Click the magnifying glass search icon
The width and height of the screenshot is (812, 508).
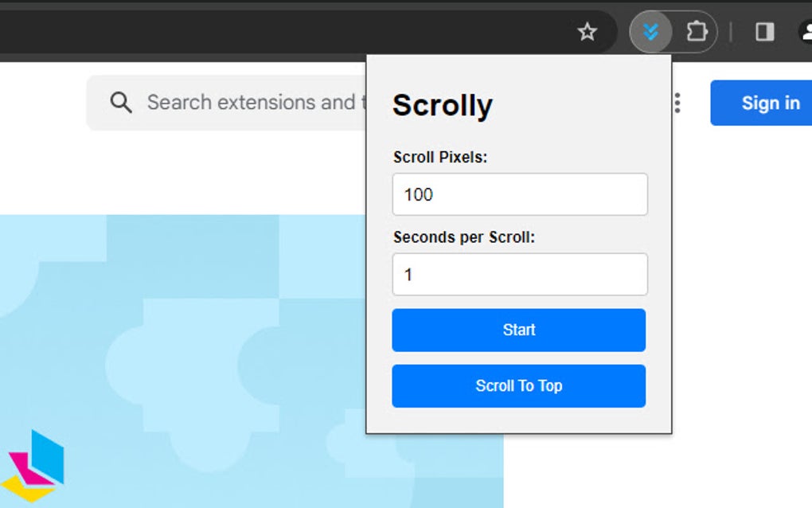point(121,102)
